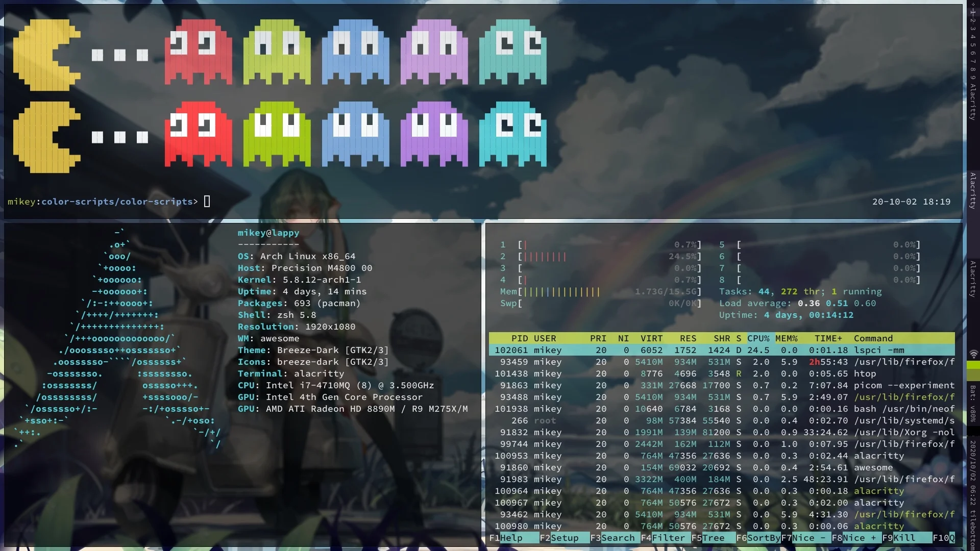Viewport: 980px width, 551px height.
Task: Click the green bar widget under wifi icon
Action: tap(973, 371)
